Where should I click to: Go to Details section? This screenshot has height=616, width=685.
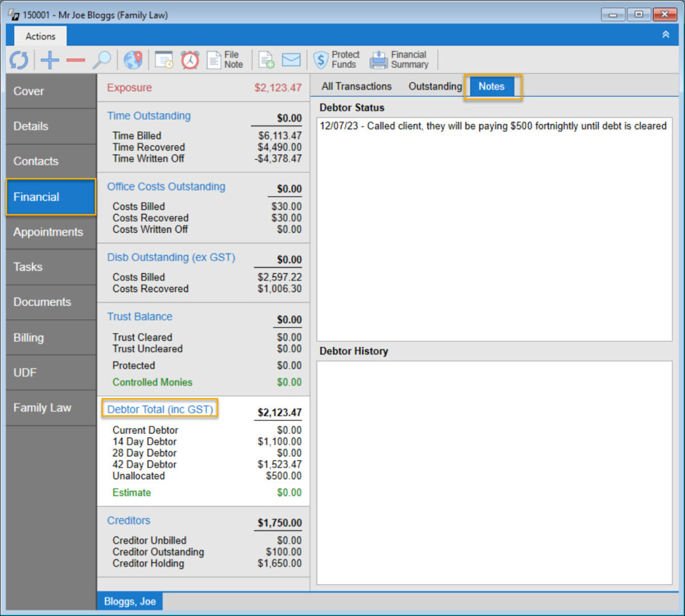pyautogui.click(x=51, y=126)
